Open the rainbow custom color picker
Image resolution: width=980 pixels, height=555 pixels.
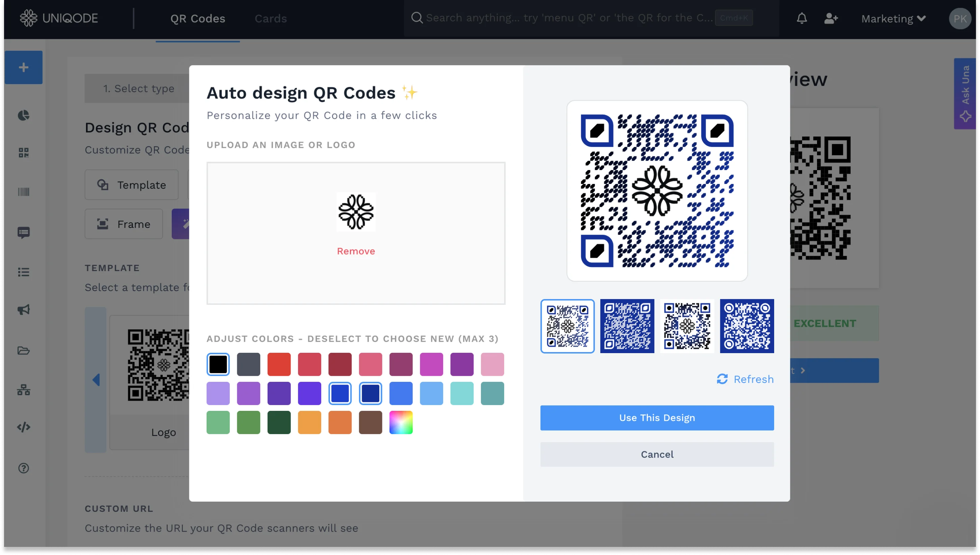tap(401, 422)
